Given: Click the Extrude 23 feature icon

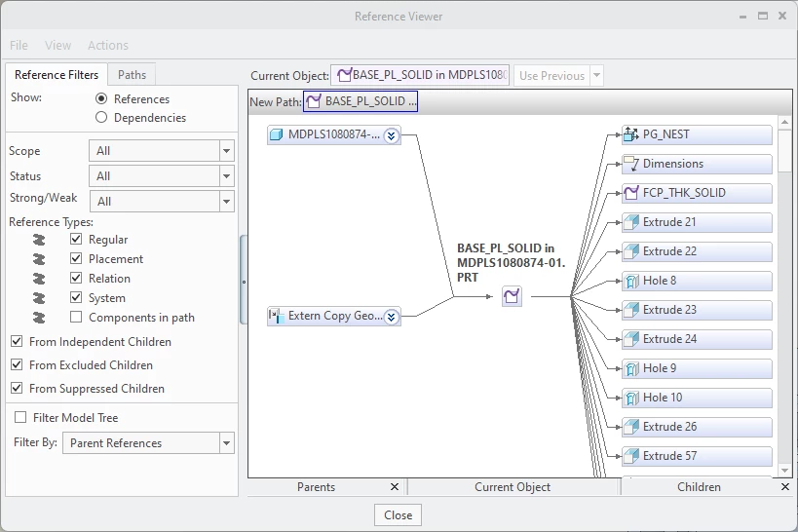Looking at the screenshot, I should pyautogui.click(x=631, y=310).
